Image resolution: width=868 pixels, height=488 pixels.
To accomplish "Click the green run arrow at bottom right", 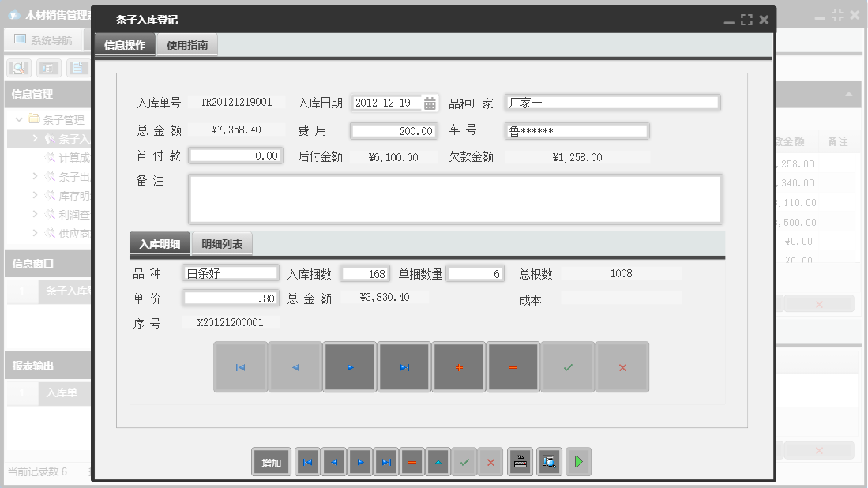I will [578, 462].
